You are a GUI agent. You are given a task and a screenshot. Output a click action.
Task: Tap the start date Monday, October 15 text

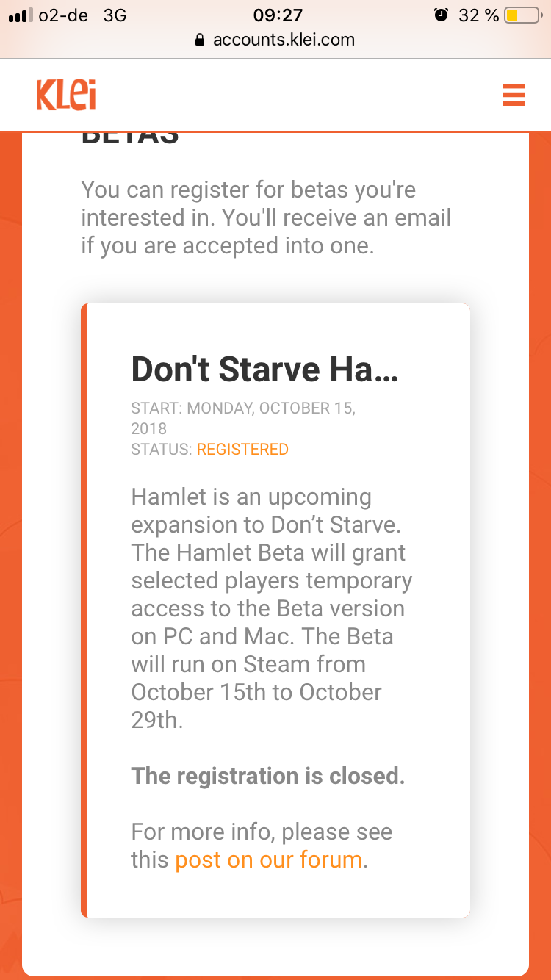242,409
